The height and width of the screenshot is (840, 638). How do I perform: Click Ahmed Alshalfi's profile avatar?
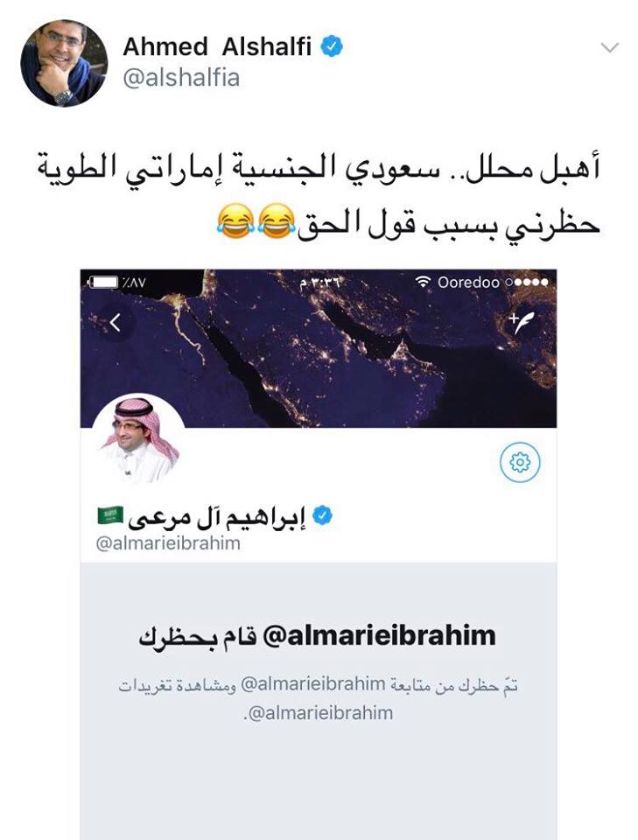tap(64, 64)
